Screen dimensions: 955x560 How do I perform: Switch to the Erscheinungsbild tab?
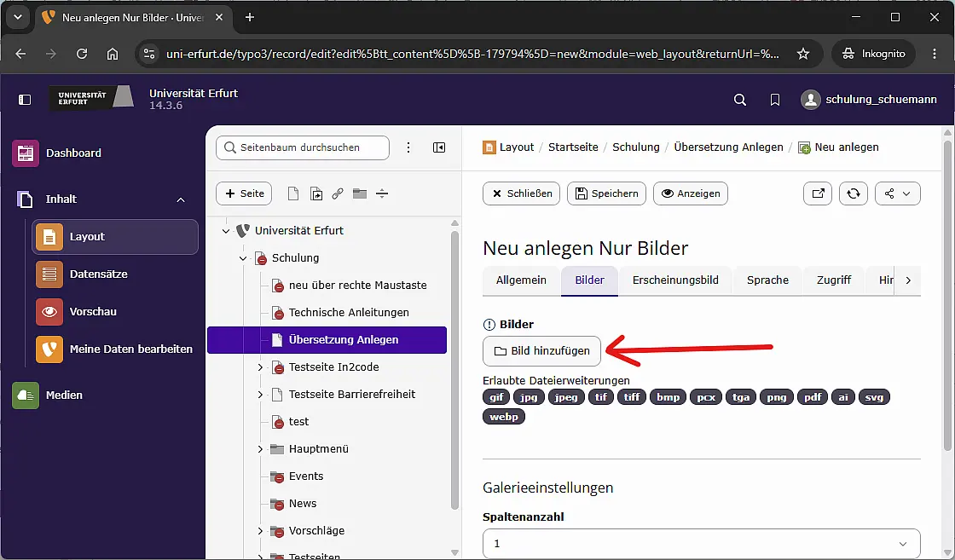click(675, 280)
